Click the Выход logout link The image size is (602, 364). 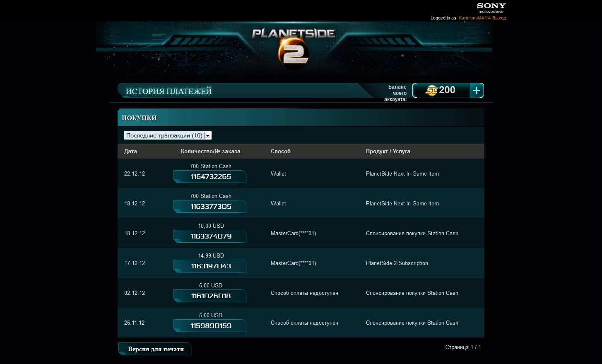point(499,18)
